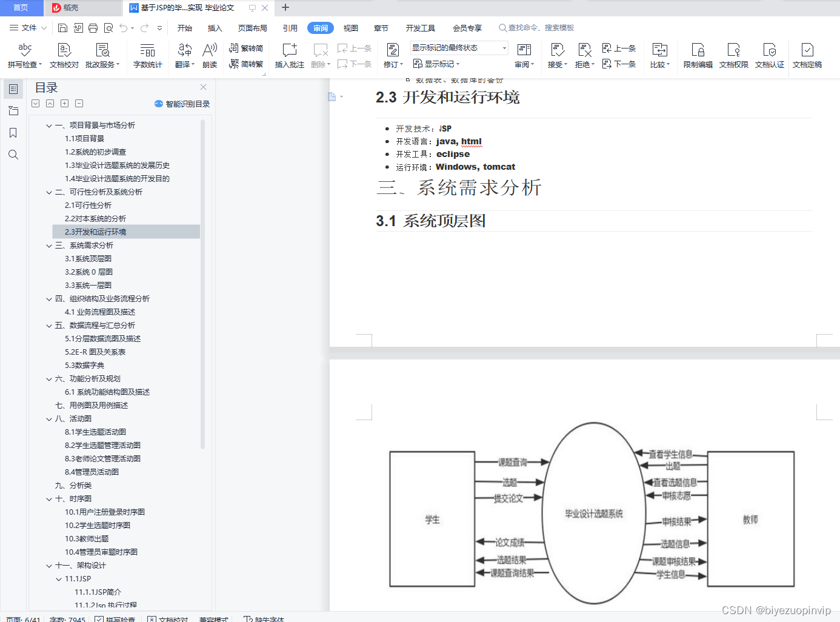The width and height of the screenshot is (840, 622).
Task: Open the search icon in left sidebar
Action: pos(13,155)
